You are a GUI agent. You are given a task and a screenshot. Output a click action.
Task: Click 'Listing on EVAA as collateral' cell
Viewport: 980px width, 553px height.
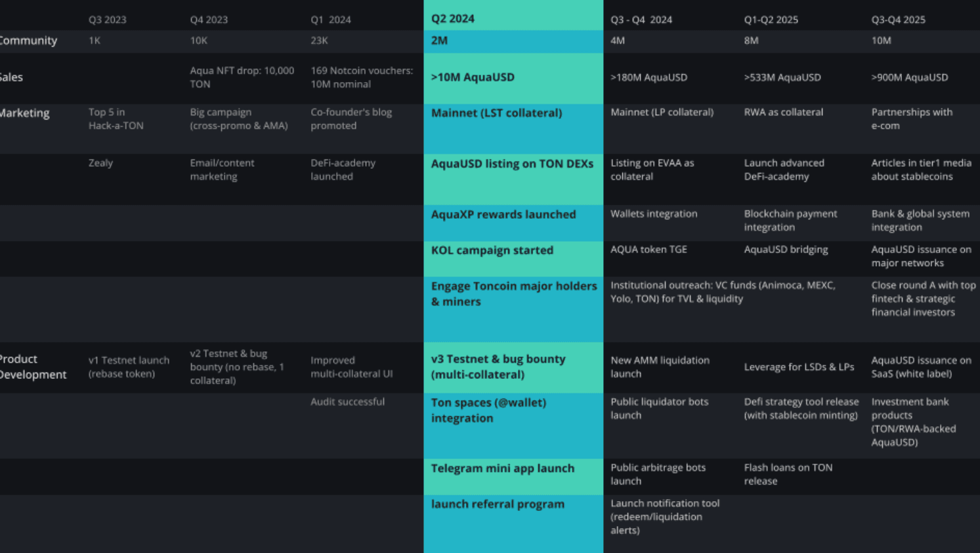[652, 169]
